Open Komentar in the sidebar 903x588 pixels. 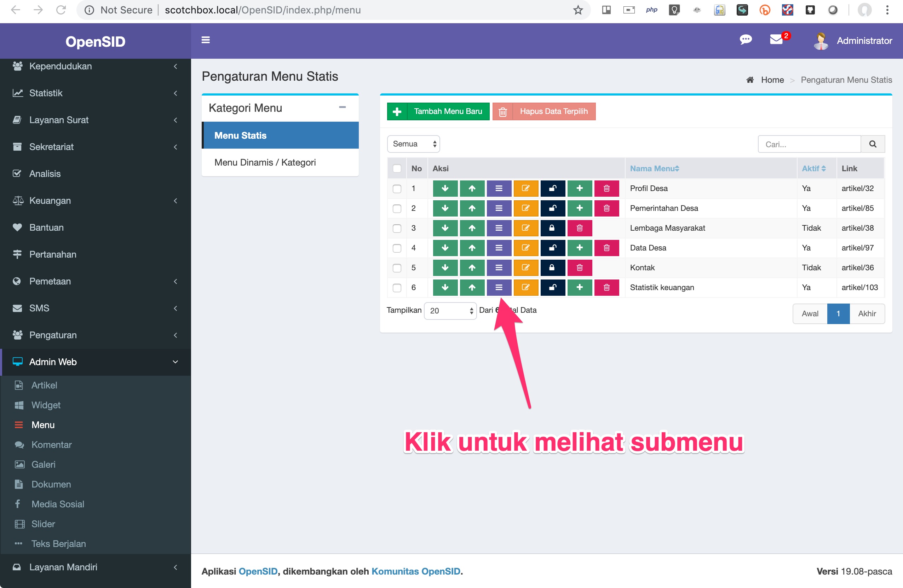click(x=51, y=445)
